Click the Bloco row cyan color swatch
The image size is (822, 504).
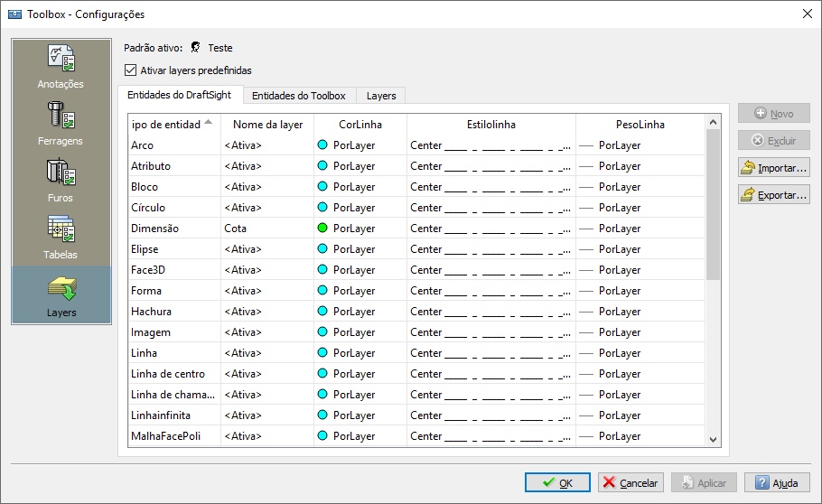tap(323, 186)
